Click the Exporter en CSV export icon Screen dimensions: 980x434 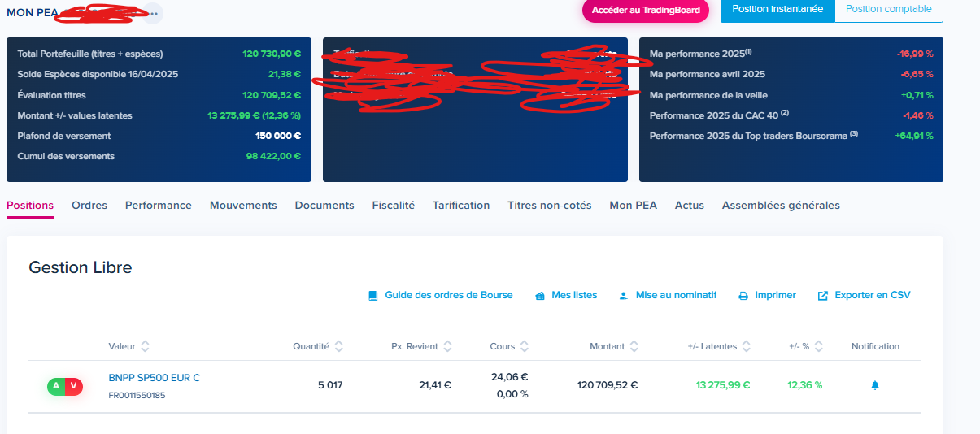click(823, 296)
